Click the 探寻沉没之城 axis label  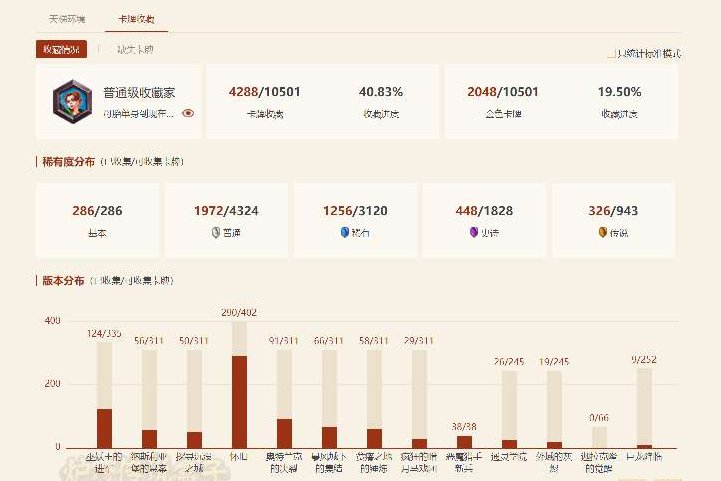click(x=194, y=463)
